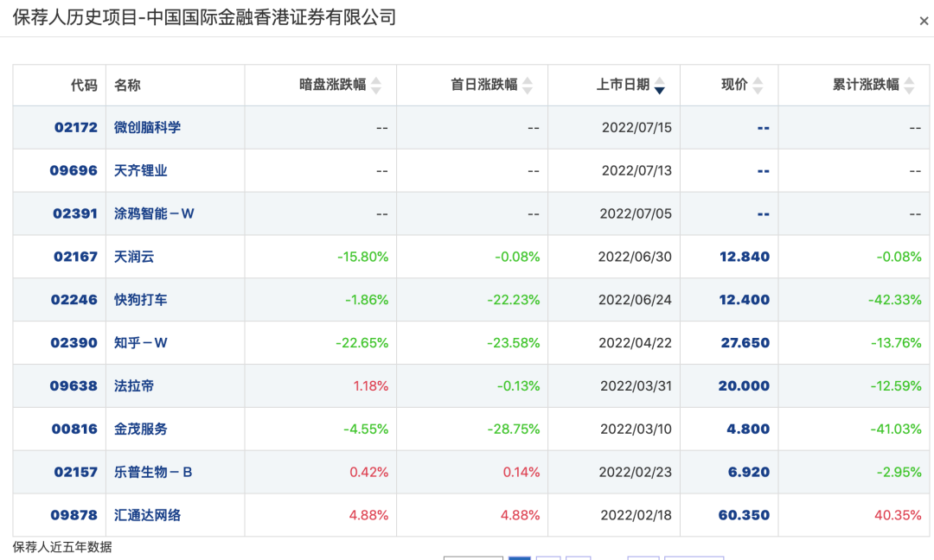Select listing date 2022/06/24
Viewport: 934px width, 560px height.
[635, 300]
